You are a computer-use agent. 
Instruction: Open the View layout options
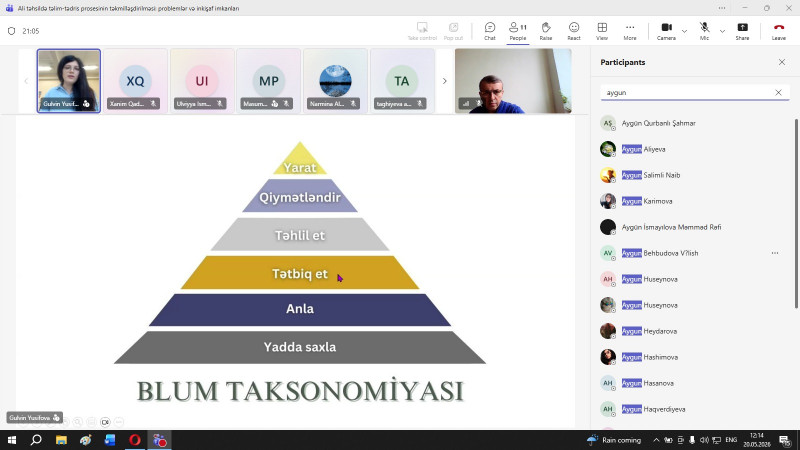(x=602, y=31)
